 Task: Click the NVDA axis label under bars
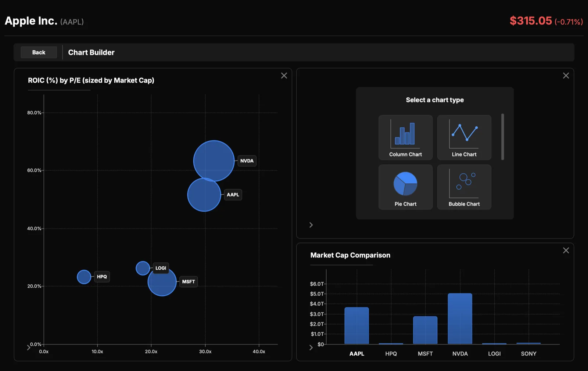click(460, 354)
